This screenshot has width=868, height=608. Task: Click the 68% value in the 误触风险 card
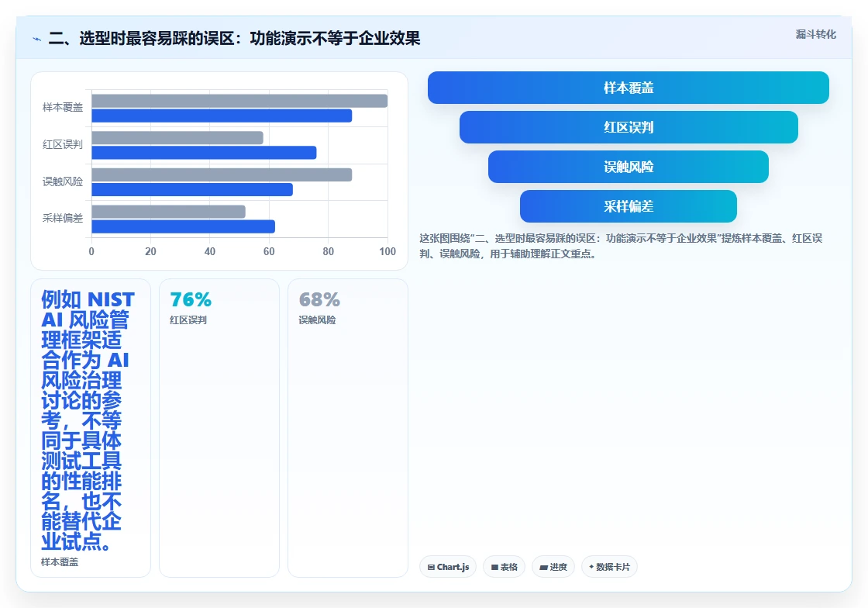319,299
